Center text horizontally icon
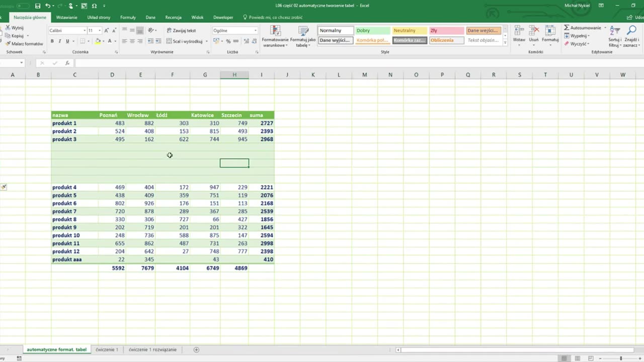The height and width of the screenshot is (362, 644). click(132, 41)
